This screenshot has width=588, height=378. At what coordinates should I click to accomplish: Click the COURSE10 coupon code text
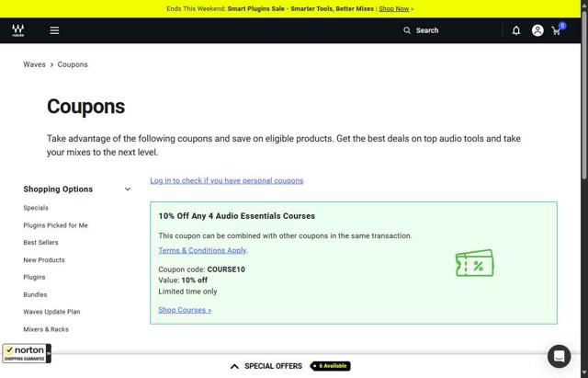(226, 269)
